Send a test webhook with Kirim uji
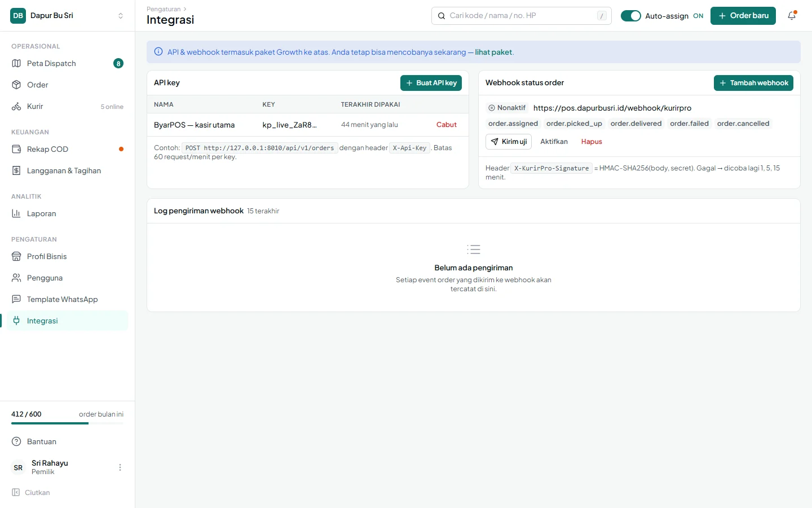 (509, 142)
